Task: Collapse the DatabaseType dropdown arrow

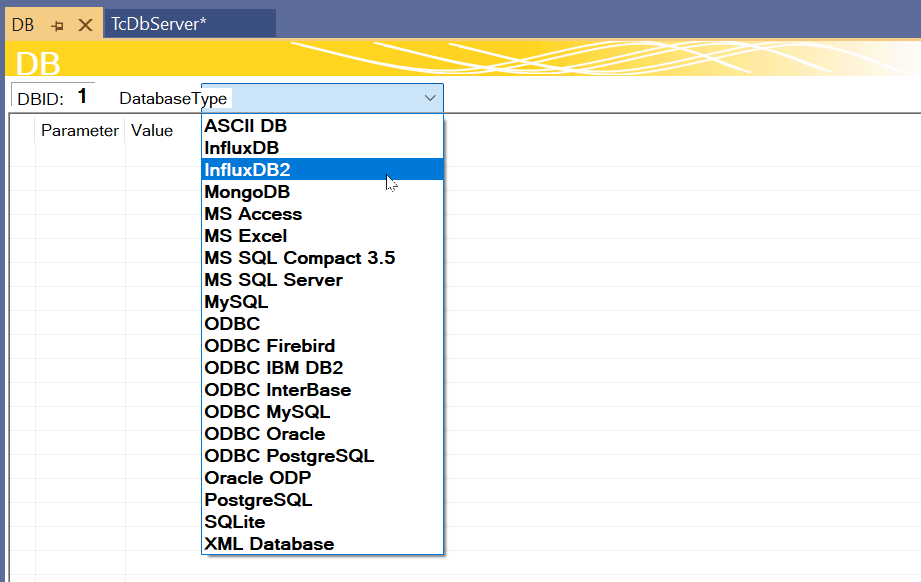Action: (x=430, y=98)
